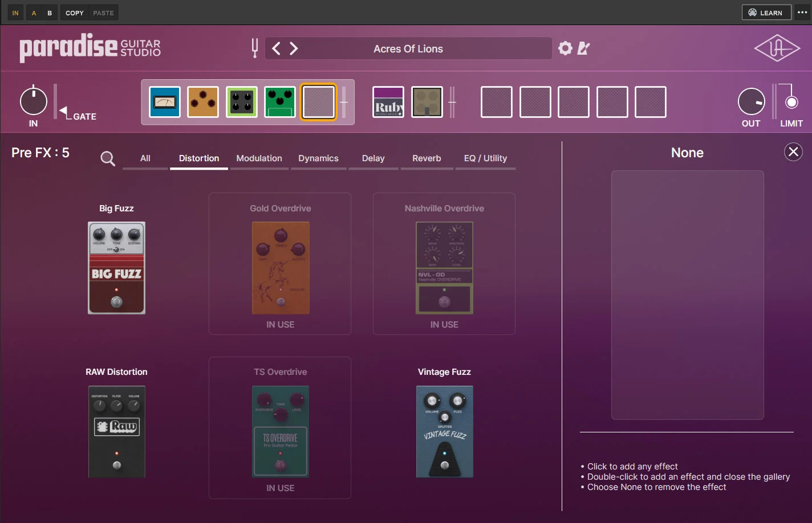Click the PASTE button
The height and width of the screenshot is (523, 812).
tap(103, 13)
